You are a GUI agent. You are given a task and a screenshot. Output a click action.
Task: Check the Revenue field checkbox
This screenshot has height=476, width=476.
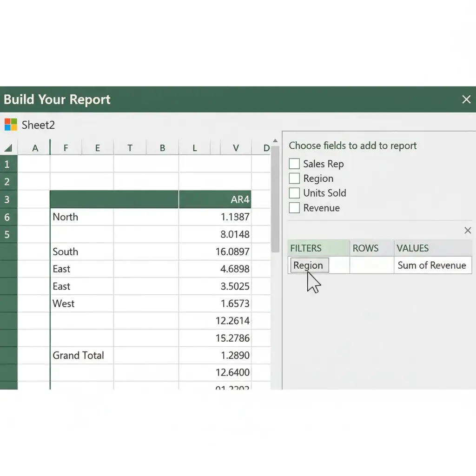pos(294,208)
